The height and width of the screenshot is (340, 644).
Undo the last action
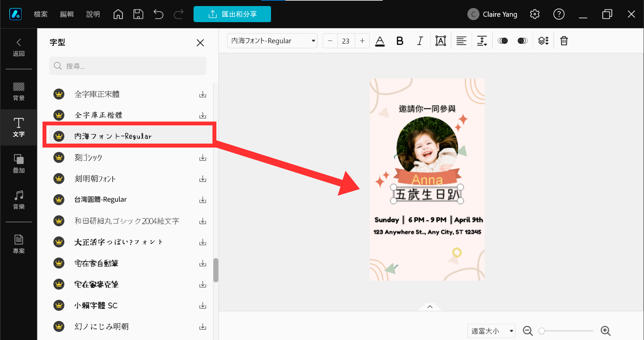click(158, 14)
